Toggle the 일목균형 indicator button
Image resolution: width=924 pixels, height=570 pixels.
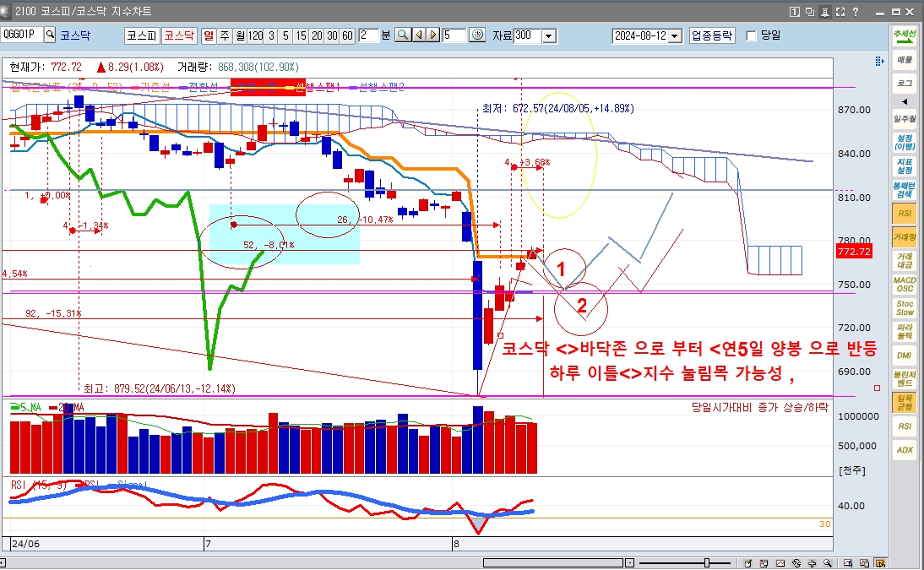coord(905,402)
